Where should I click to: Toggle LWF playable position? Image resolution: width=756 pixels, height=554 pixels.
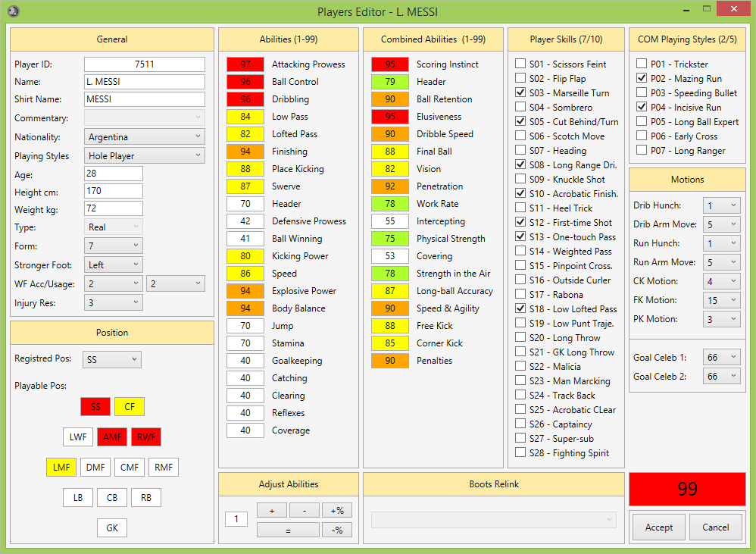pyautogui.click(x=78, y=437)
